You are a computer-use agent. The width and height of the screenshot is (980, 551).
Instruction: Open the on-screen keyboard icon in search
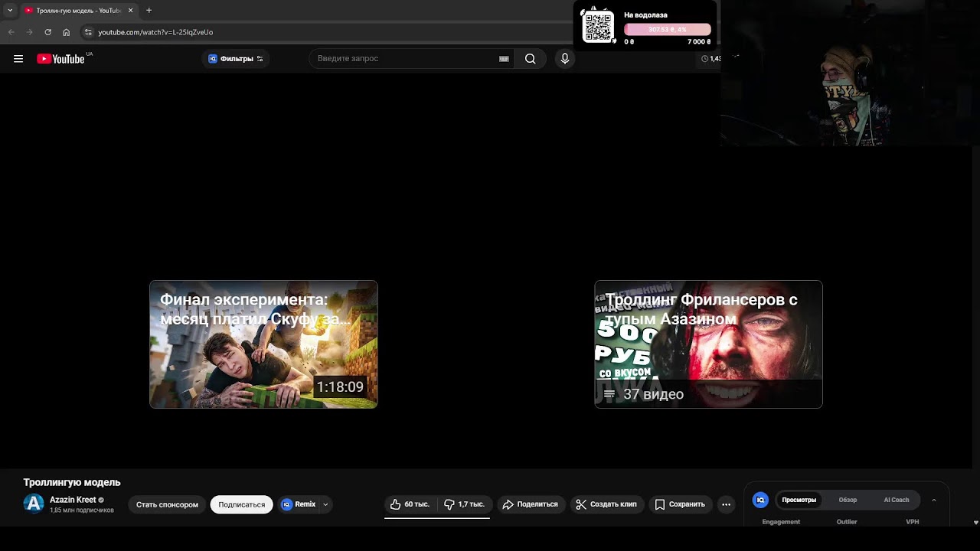pos(504,59)
